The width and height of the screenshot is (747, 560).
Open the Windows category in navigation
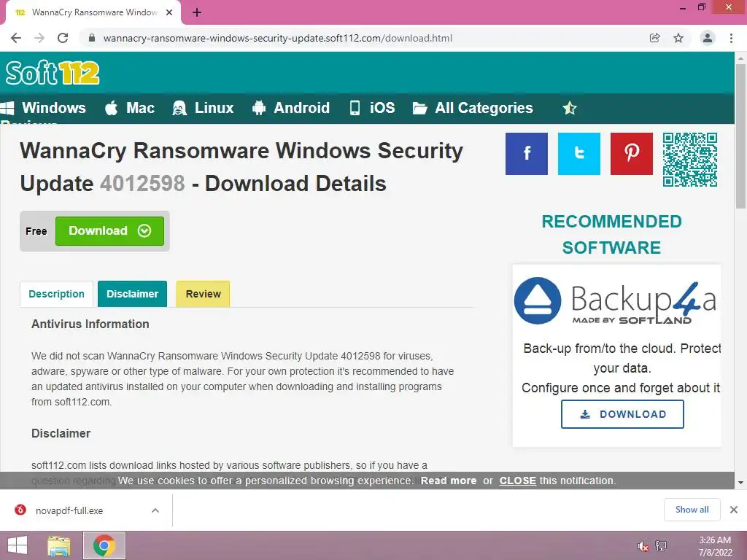click(43, 108)
